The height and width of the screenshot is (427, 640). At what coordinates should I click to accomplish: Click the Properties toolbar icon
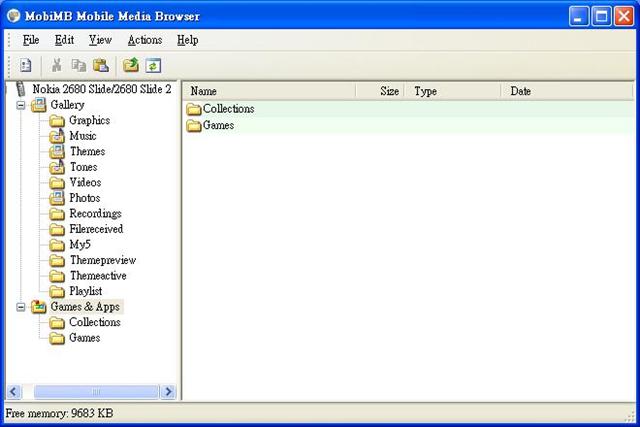[x=26, y=66]
